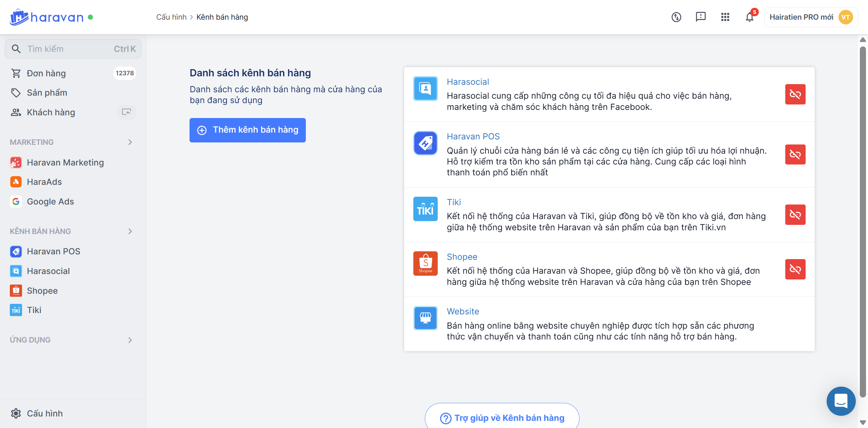Click the Shopee channel logo in list
The image size is (868, 428).
pyautogui.click(x=425, y=264)
